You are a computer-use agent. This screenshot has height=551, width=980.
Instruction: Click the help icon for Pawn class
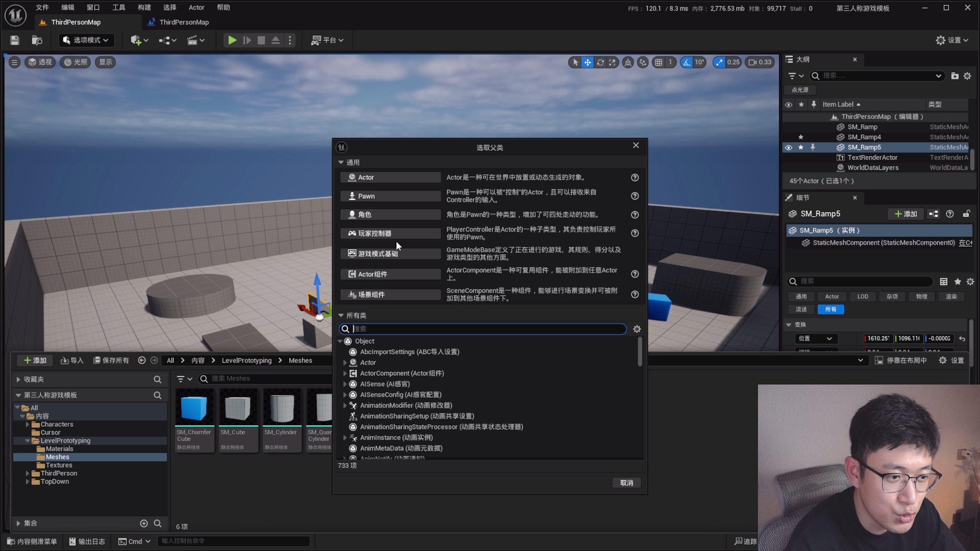pyautogui.click(x=634, y=196)
